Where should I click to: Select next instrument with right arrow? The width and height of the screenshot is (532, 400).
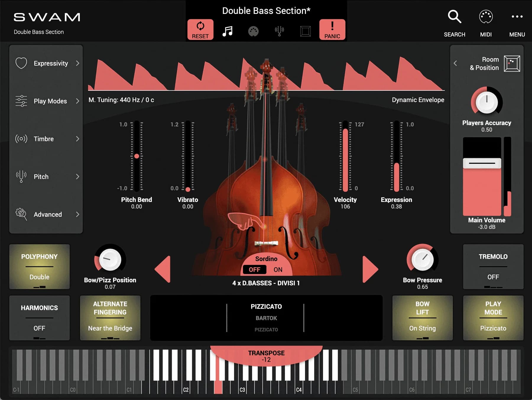pyautogui.click(x=370, y=269)
